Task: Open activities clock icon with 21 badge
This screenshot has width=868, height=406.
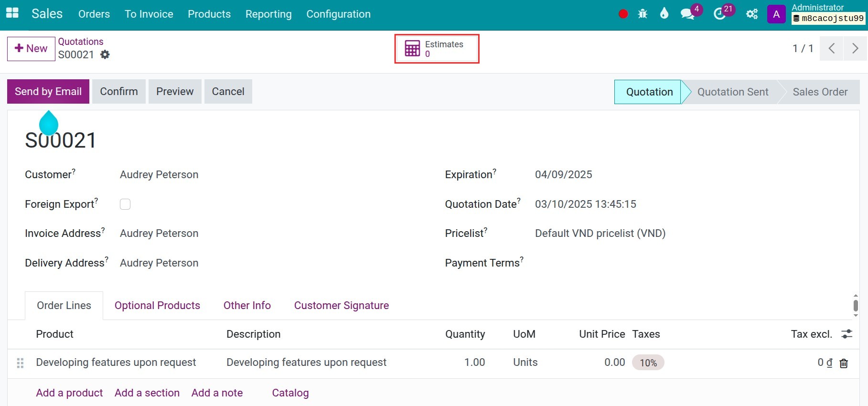Action: click(x=719, y=14)
